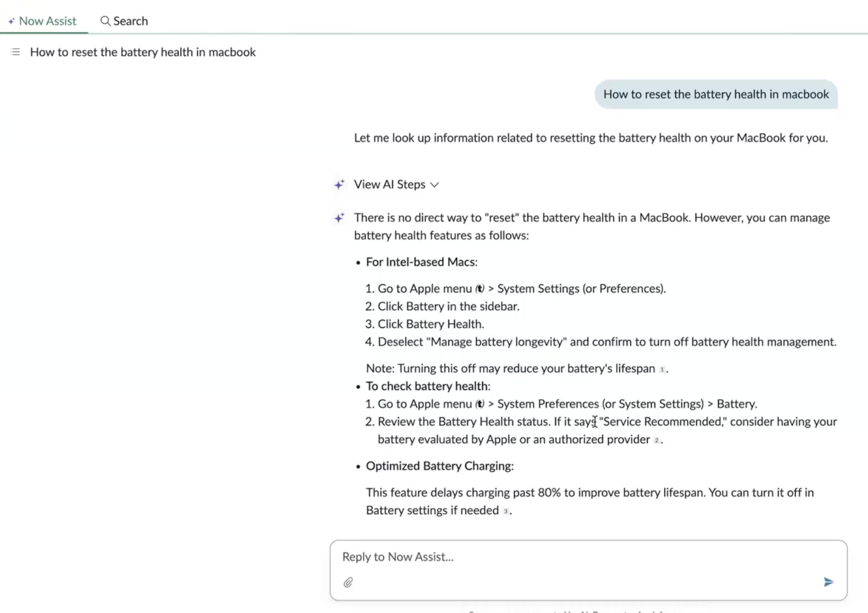Click the magnifying glass search icon

pos(106,21)
